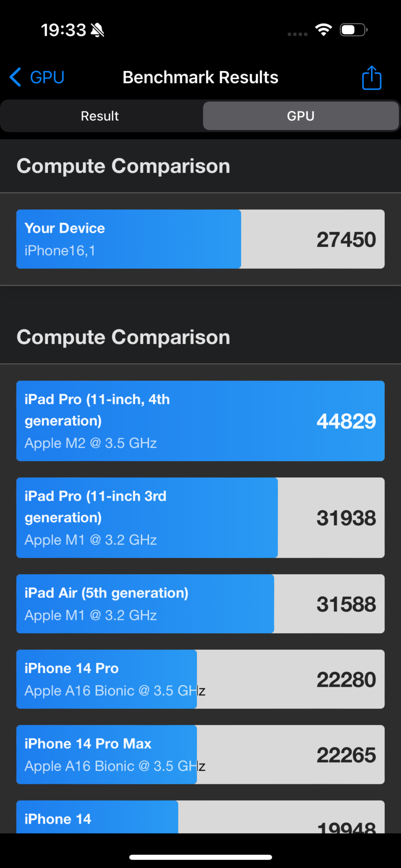Select the GPU segment tab
Screen dimensions: 401x868
tap(301, 116)
